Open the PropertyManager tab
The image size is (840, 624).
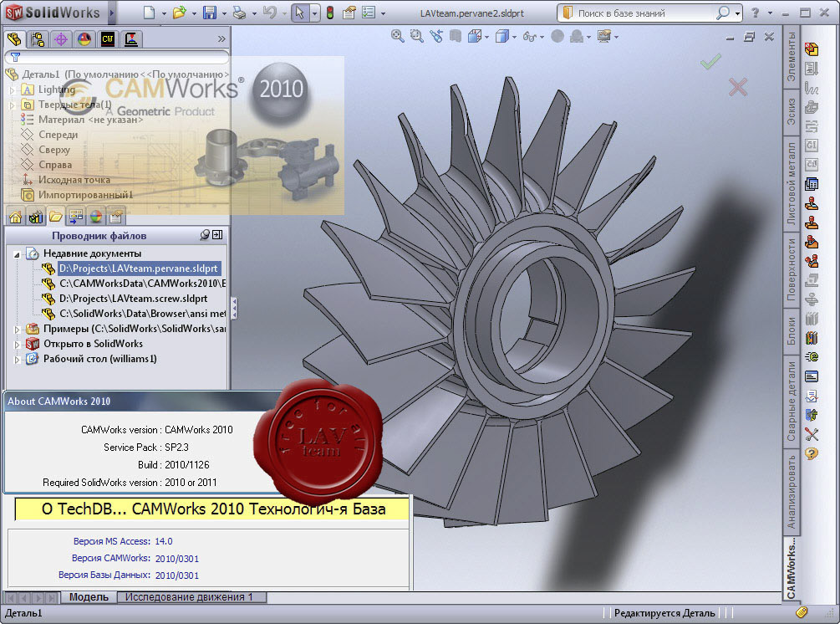coord(38,38)
